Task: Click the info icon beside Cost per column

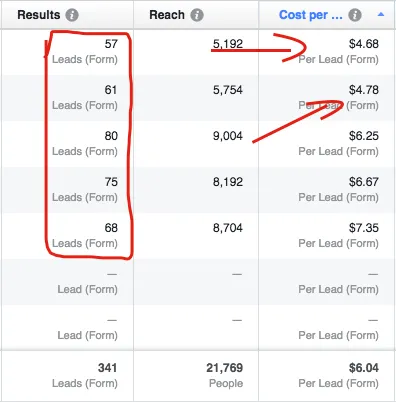Action: point(355,15)
